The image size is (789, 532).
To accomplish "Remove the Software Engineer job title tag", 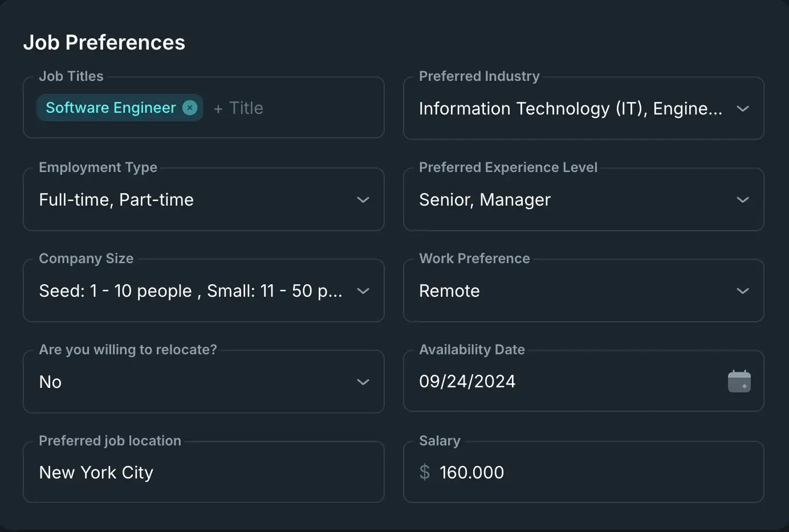I will [190, 107].
